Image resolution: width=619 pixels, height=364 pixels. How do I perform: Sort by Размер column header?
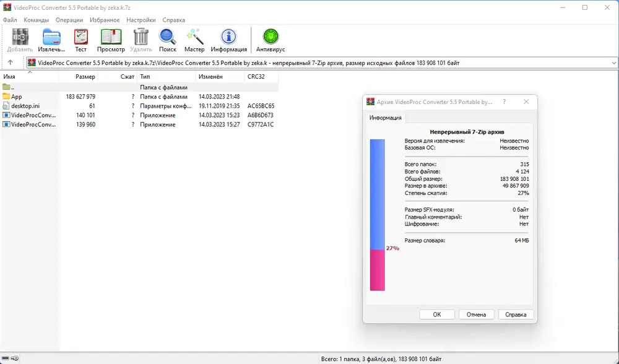[78, 77]
